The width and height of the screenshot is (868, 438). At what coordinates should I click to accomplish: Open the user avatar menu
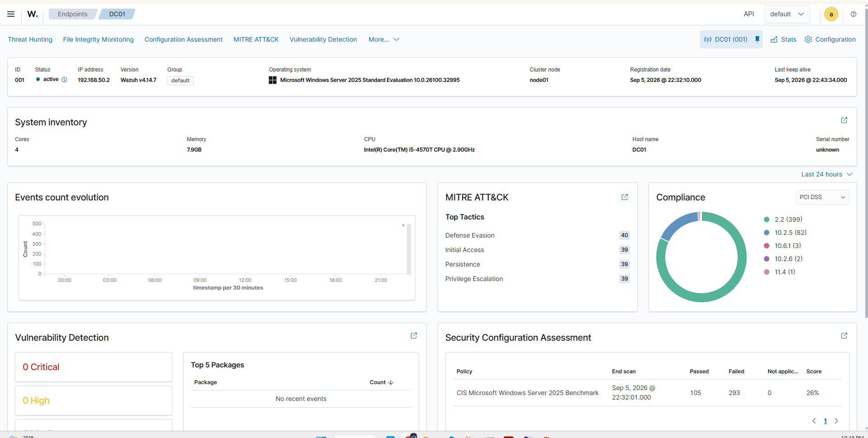tap(831, 14)
